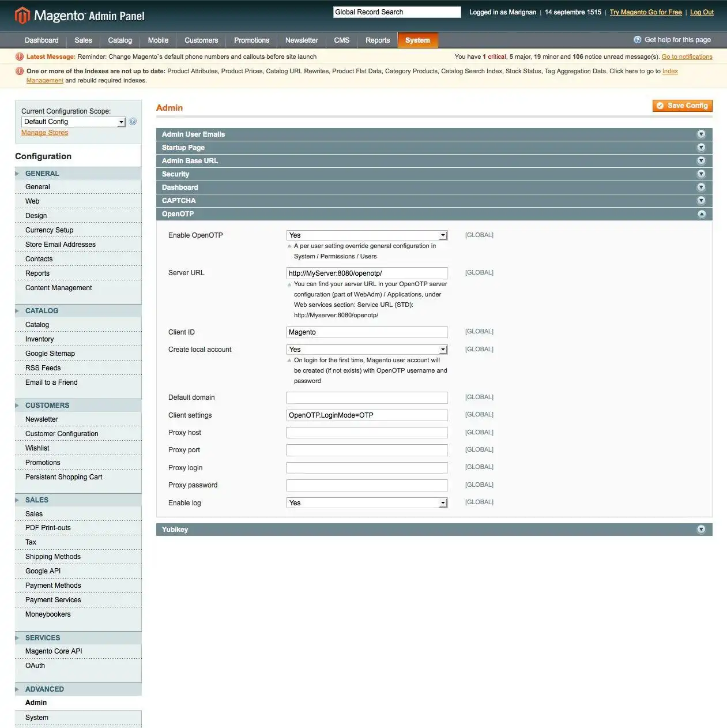This screenshot has width=727, height=728.
Task: Open the Mobile menu
Action: pyautogui.click(x=158, y=40)
